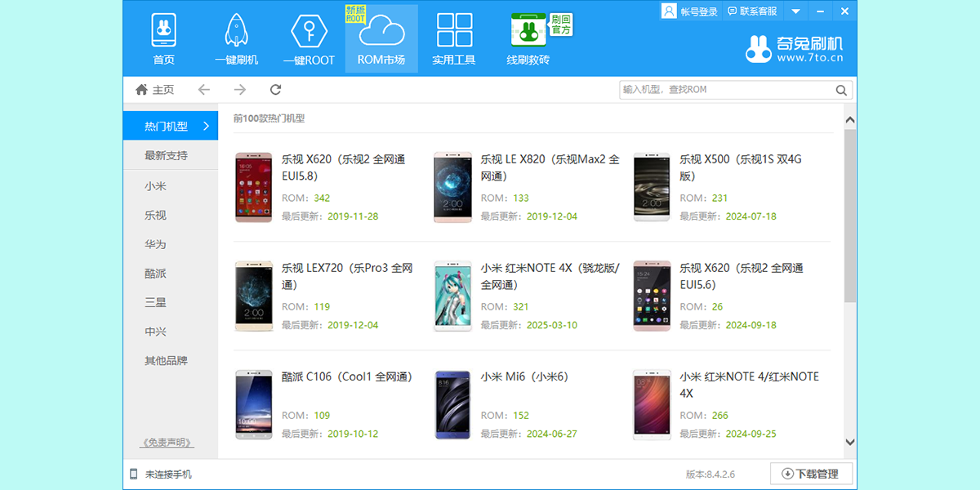Select 华为 brand in the sidebar
Viewport: 980px width, 490px height.
pyautogui.click(x=155, y=244)
